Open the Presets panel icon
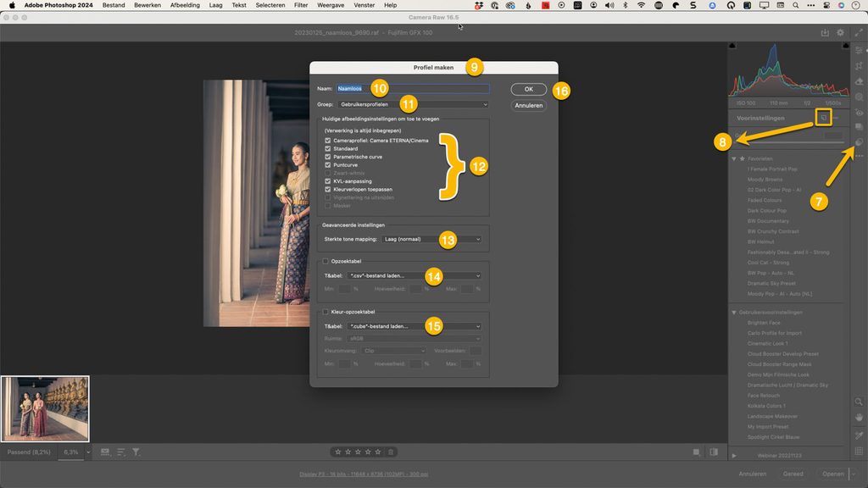The width and height of the screenshot is (868, 488). [x=859, y=142]
